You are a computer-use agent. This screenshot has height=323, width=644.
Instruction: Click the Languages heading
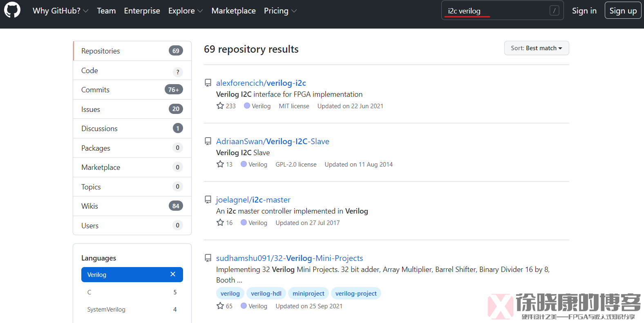coord(98,258)
